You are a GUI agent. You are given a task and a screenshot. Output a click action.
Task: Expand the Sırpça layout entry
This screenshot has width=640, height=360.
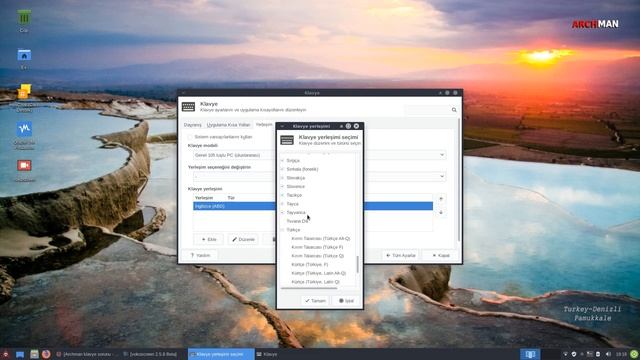click(282, 160)
